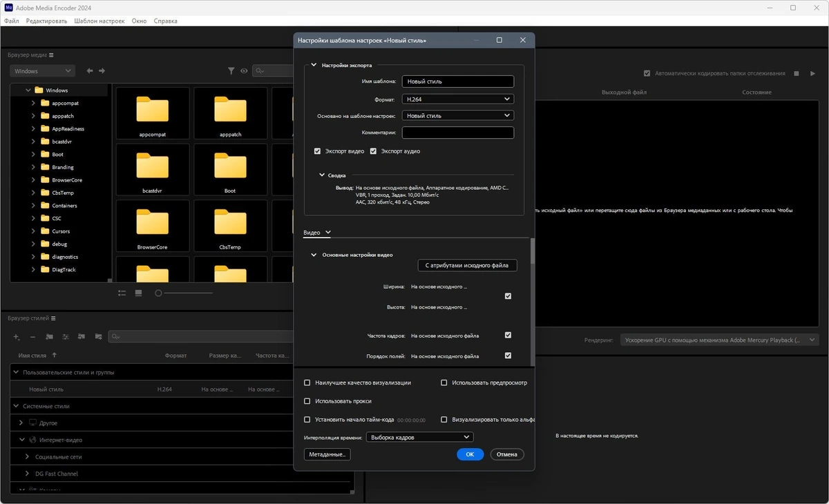Open Интерполяция времени dropdown
Viewport: 829px width, 504px height.
pos(420,437)
